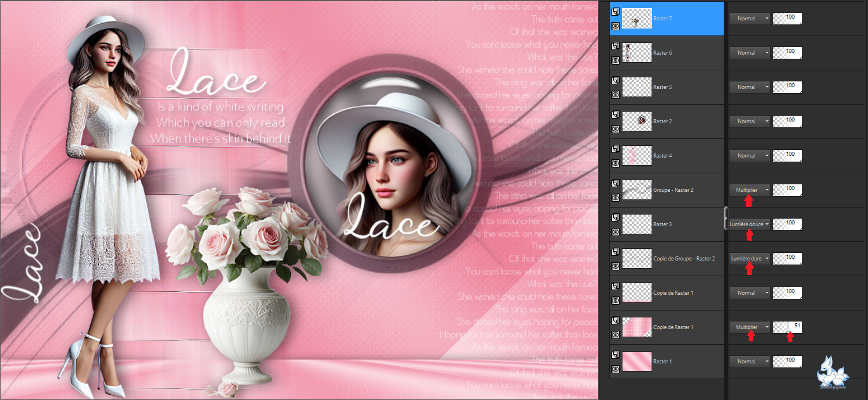Open Multiplier dropdown beside the 51 opacity value

[750, 327]
